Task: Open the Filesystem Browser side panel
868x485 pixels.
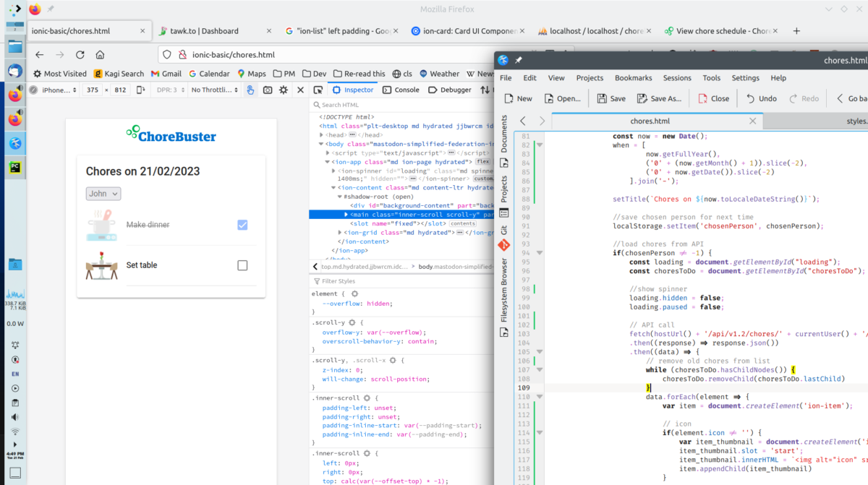Action: [x=504, y=297]
